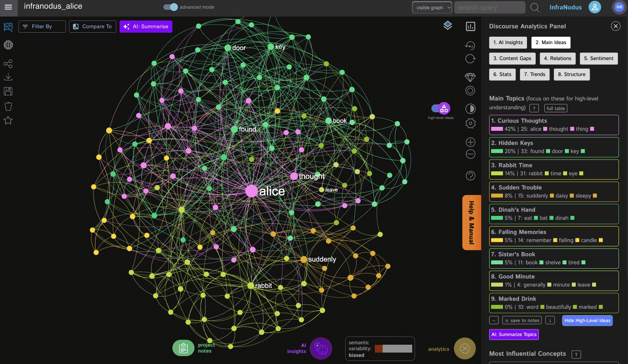Toggle advanced mode switch
The image size is (628, 364).
(171, 7)
